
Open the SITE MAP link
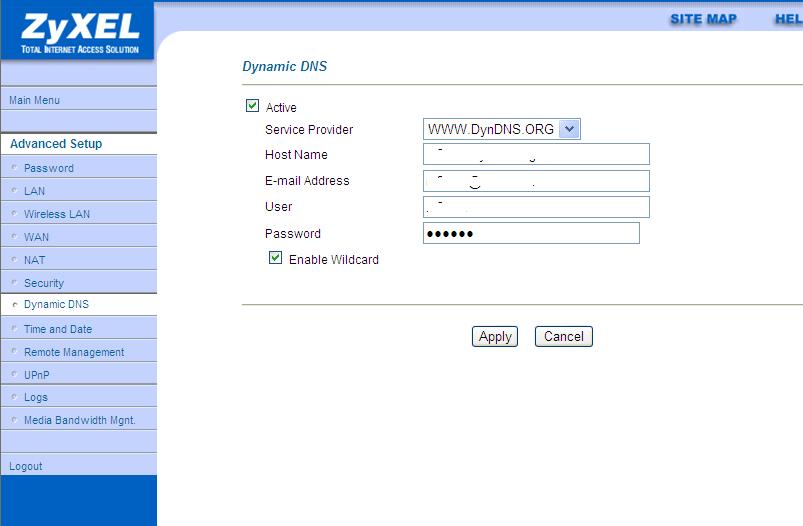click(703, 19)
